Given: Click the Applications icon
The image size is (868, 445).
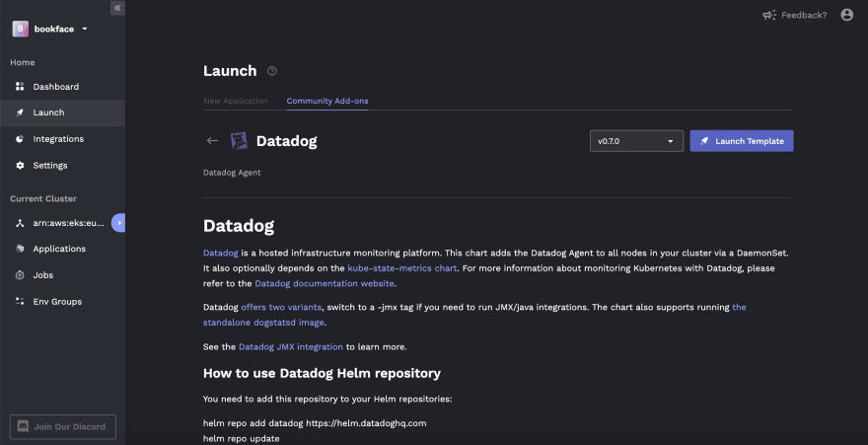Looking at the screenshot, I should 20,249.
